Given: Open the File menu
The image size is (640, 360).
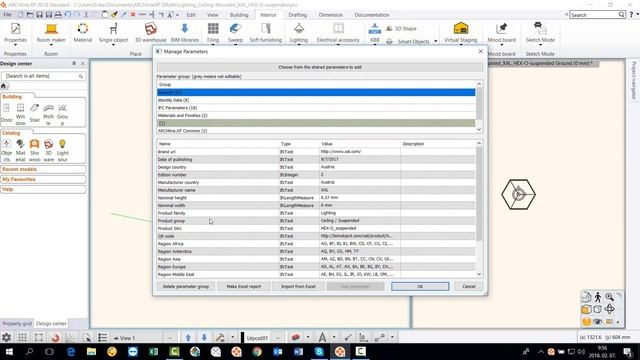Looking at the screenshot, I should (x=7, y=15).
